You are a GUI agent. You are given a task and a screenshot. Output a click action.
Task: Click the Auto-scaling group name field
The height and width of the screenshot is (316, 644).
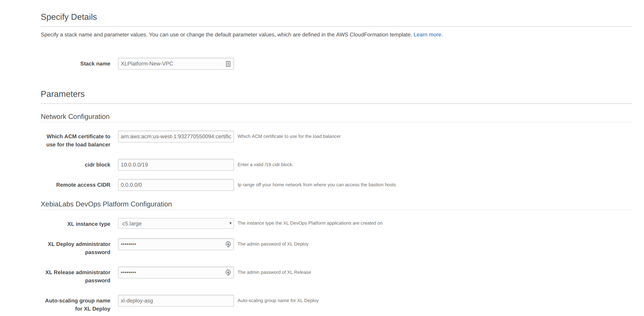click(176, 301)
